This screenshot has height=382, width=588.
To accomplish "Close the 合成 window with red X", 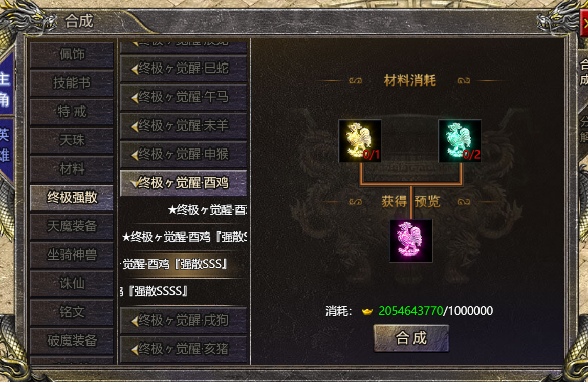I will click(584, 23).
